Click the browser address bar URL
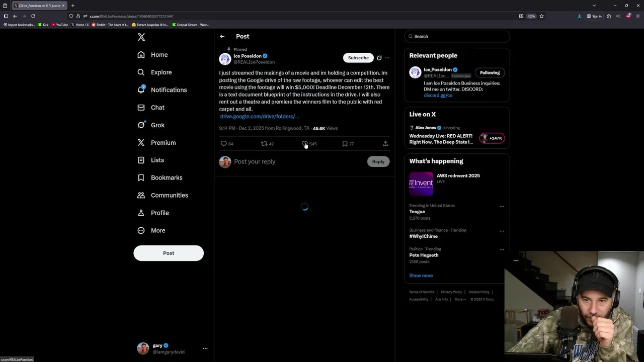This screenshot has width=644, height=362. (131, 16)
